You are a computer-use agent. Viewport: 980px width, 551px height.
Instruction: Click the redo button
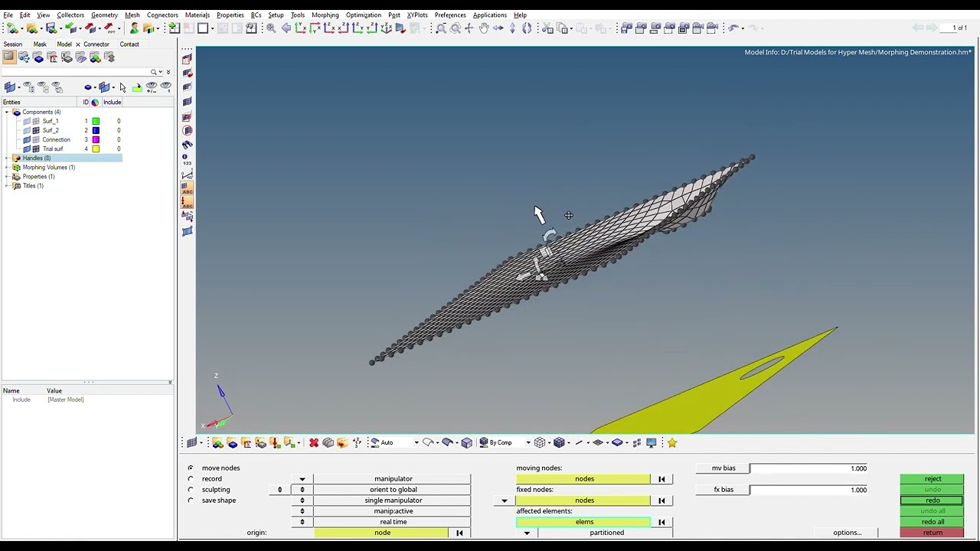tap(932, 500)
